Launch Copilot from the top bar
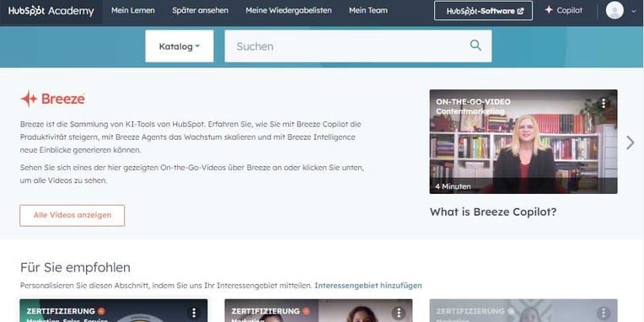The height and width of the screenshot is (322, 644). point(563,10)
